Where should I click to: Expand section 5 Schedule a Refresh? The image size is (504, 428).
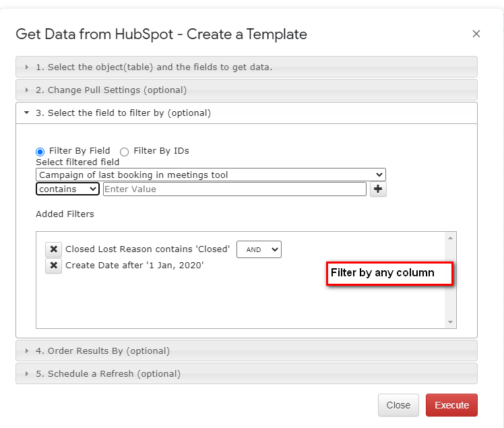pyautogui.click(x=247, y=373)
